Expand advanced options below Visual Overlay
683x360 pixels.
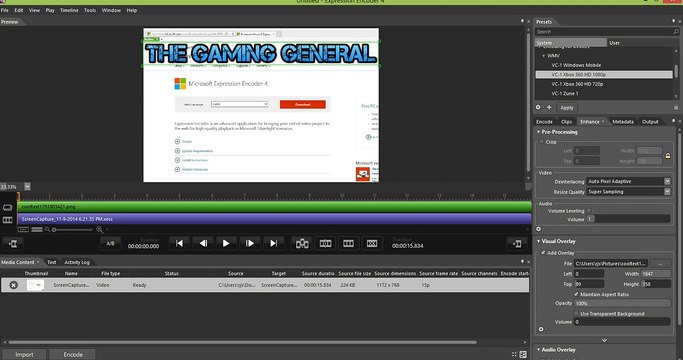pos(604,340)
